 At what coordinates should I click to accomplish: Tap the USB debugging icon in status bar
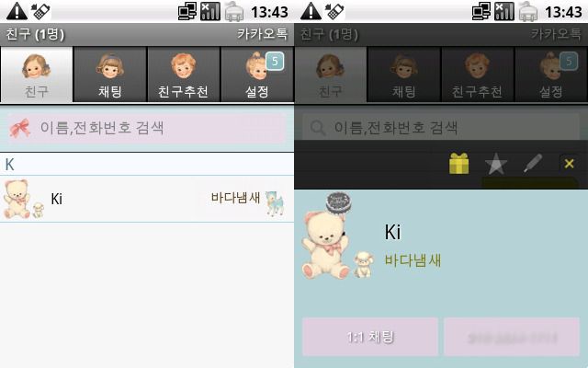40,11
